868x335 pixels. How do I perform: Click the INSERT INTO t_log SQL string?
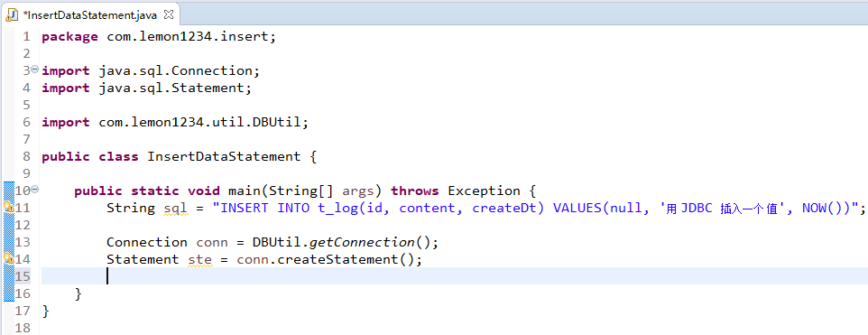535,209
